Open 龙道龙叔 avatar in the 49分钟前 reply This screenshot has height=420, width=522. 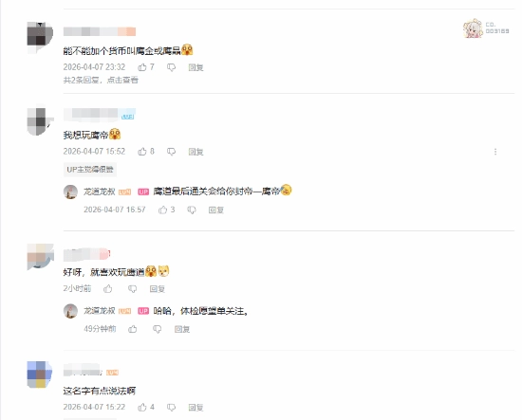(x=70, y=311)
